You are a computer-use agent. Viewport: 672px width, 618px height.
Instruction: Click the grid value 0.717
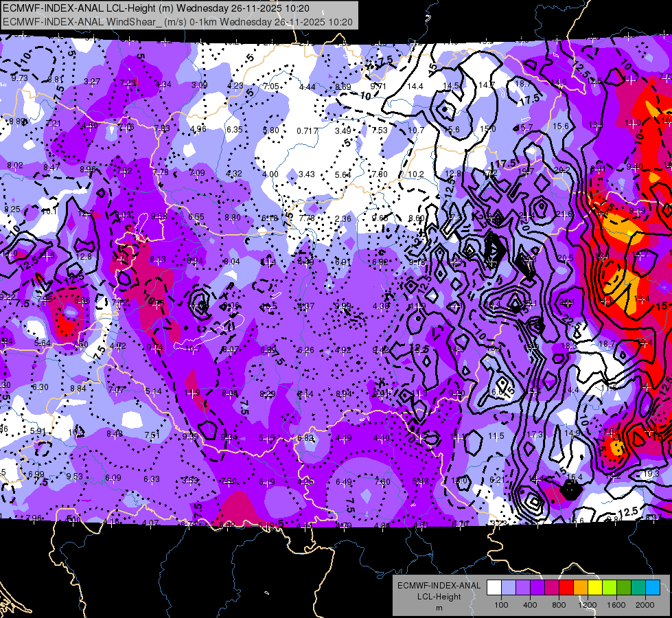(308, 130)
